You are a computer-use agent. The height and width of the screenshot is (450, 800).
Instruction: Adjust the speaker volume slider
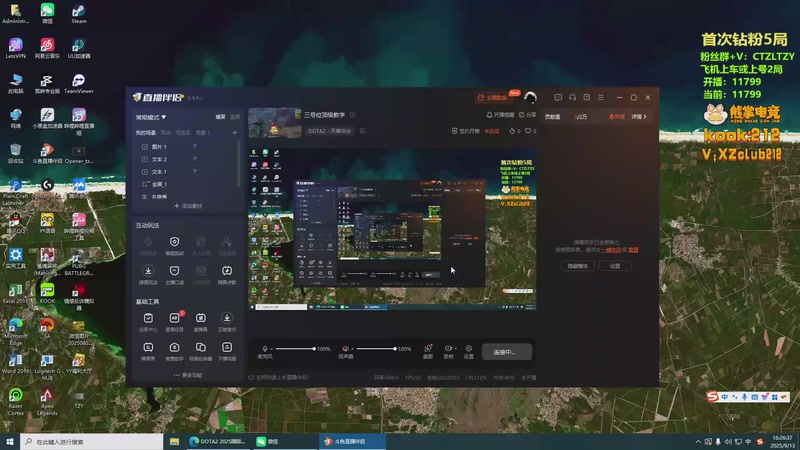[x=376, y=348]
